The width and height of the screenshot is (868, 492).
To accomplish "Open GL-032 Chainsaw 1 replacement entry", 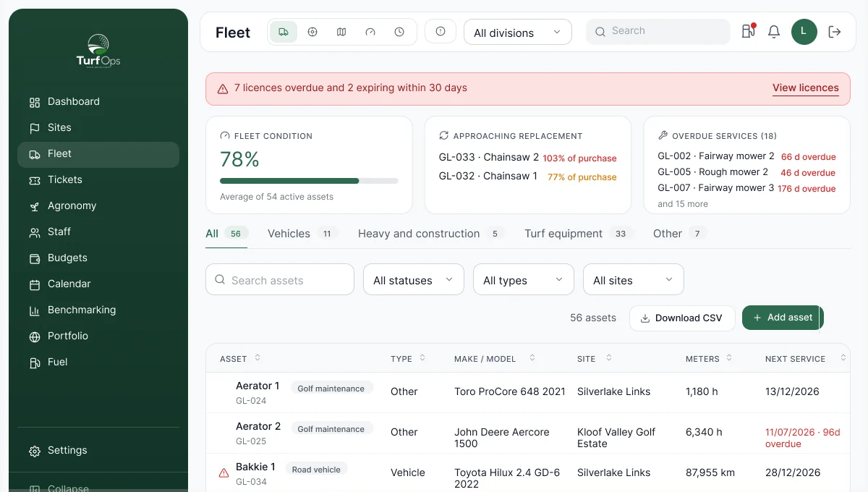I will coord(528,177).
